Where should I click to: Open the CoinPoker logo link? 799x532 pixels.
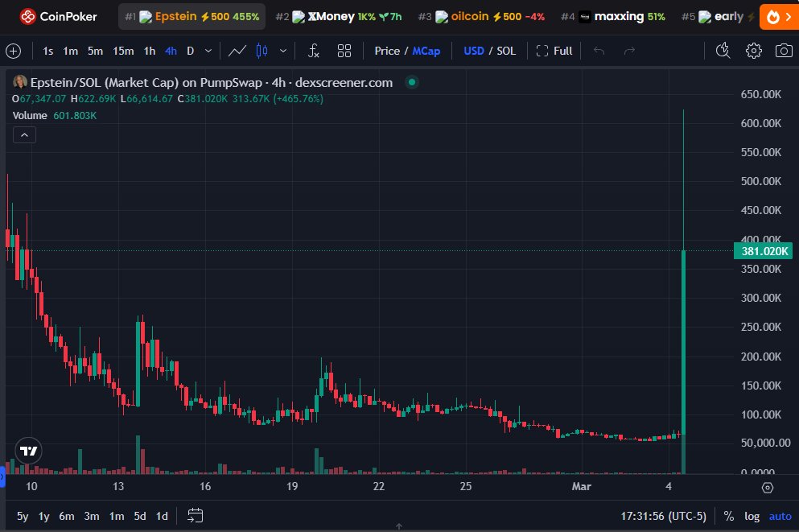[58, 17]
